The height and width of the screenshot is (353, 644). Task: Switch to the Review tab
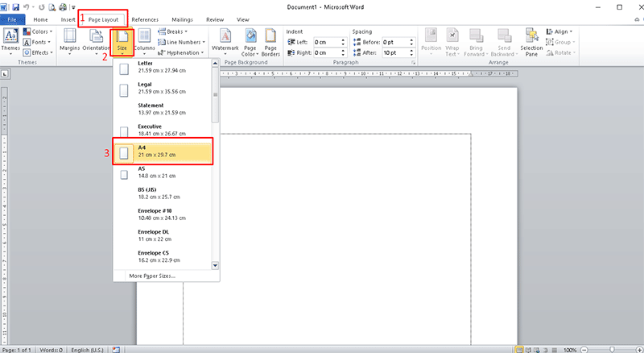pyautogui.click(x=215, y=19)
